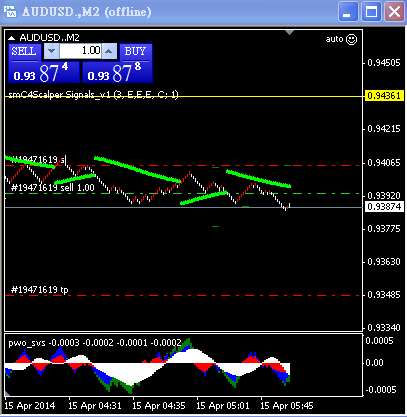Click the smiley expert advisor icon
The height and width of the screenshot is (417, 407).
pos(351,39)
